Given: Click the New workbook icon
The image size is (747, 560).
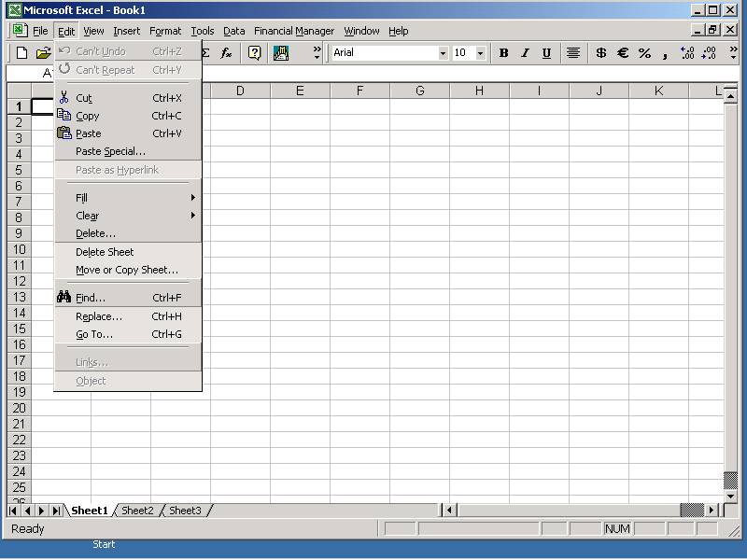Looking at the screenshot, I should 22,53.
